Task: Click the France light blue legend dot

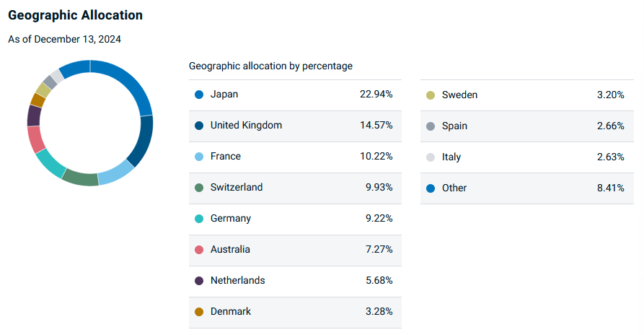Action: (x=199, y=157)
